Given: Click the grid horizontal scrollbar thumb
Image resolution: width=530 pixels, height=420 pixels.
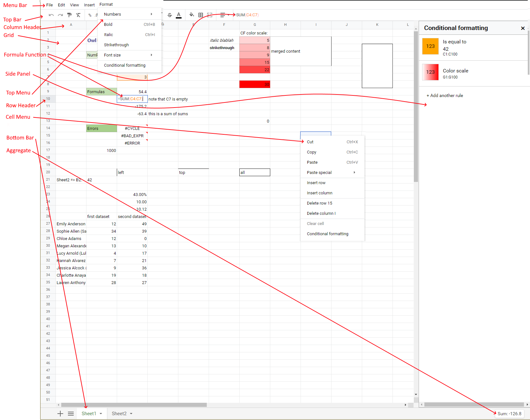Looking at the screenshot, I should (x=134, y=405).
